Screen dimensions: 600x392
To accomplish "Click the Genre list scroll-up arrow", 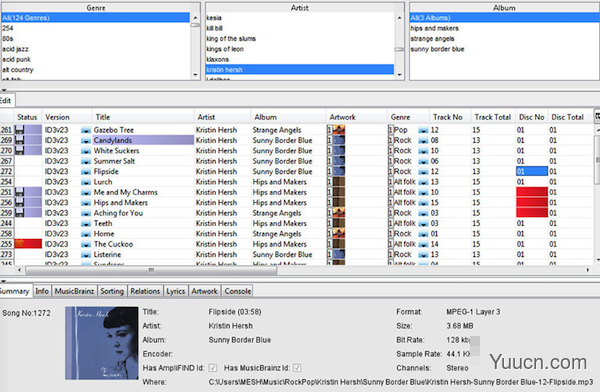I will click(195, 18).
